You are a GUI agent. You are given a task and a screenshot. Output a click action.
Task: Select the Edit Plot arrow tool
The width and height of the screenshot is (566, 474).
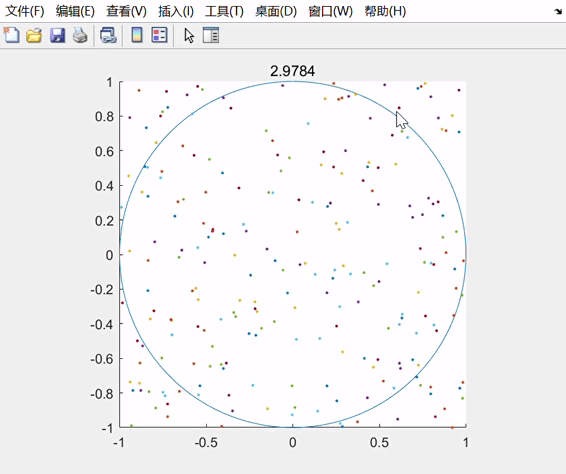coord(189,36)
